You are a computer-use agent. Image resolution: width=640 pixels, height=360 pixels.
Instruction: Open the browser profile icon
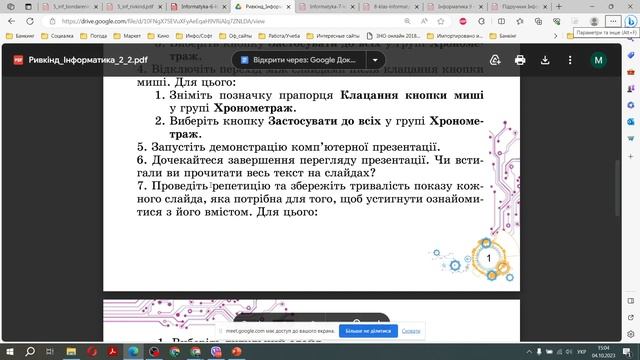[x=594, y=21]
